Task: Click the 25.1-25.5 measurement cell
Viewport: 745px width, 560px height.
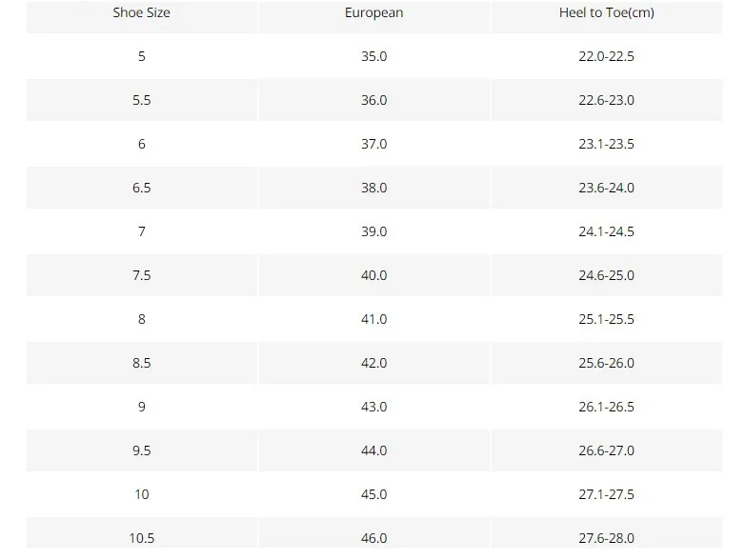Action: [606, 319]
